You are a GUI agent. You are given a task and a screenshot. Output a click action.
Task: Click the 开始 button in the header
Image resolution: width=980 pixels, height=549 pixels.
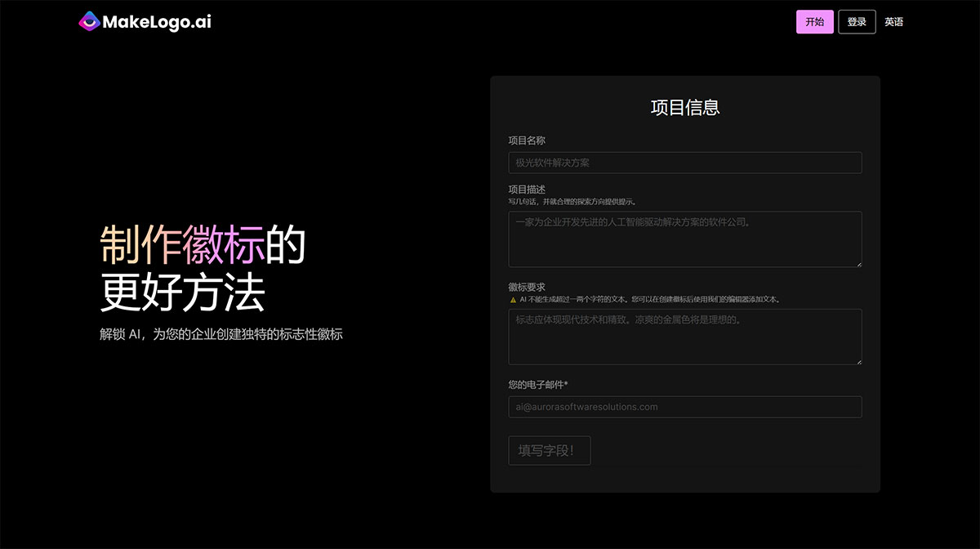click(x=814, y=21)
